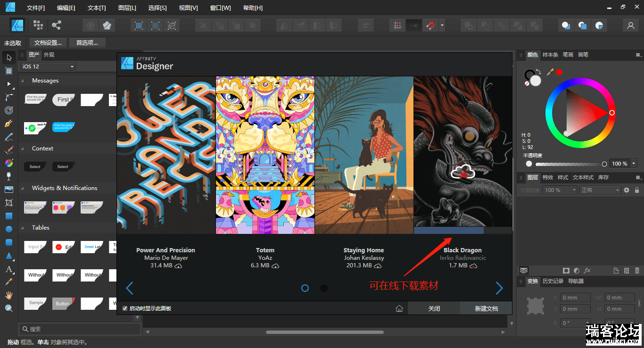Switch to Designer persona icon
The height and width of the screenshot is (348, 644).
pos(18,25)
